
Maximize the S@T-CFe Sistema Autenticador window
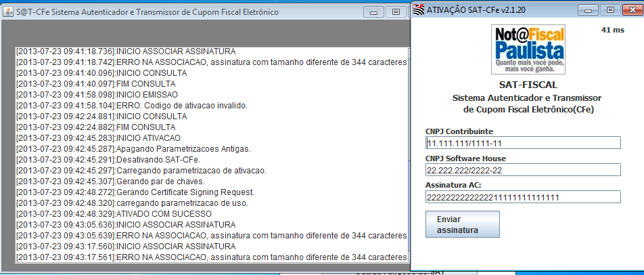coord(396,12)
